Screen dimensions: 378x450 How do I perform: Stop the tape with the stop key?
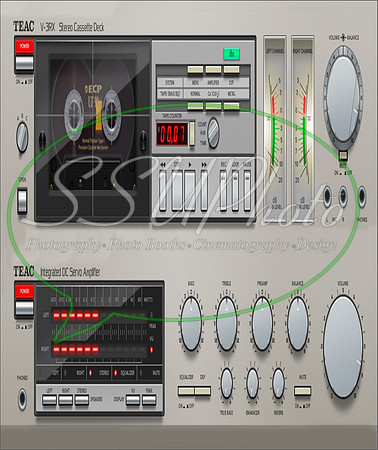[177, 190]
